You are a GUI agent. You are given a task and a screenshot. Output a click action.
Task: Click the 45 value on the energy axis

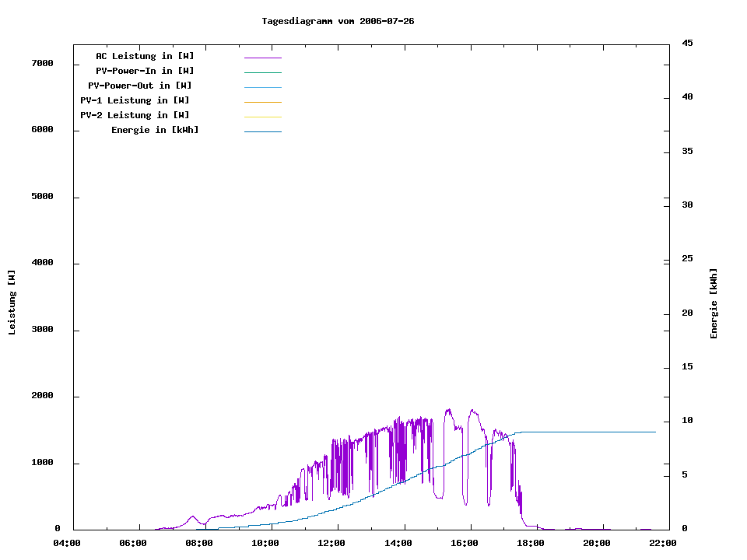[x=687, y=43]
